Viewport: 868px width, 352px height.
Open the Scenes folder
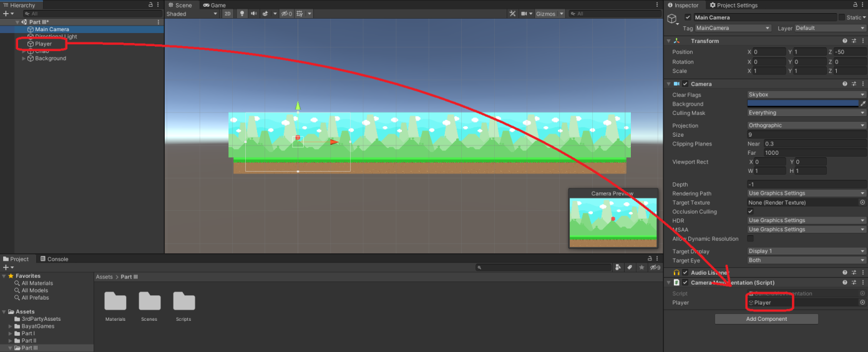[149, 306]
